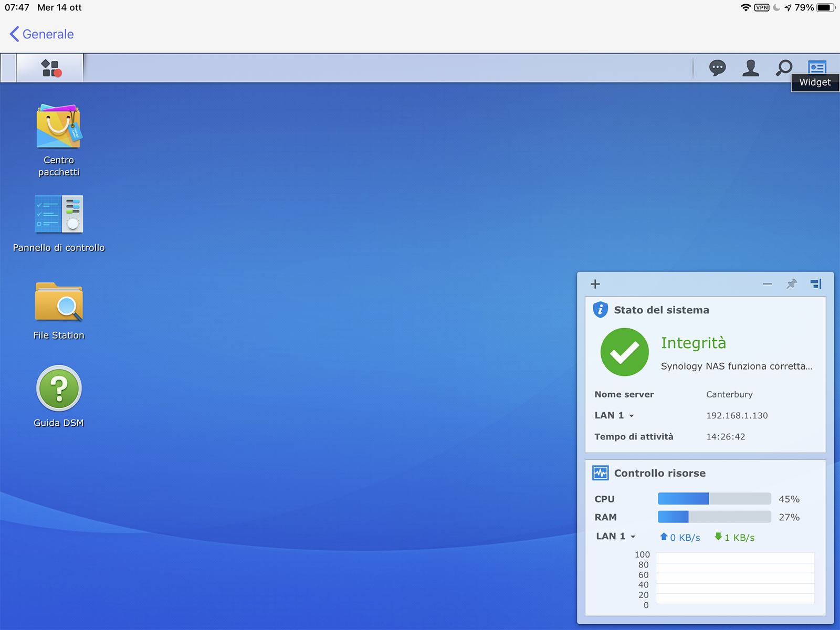Image resolution: width=840 pixels, height=630 pixels.
Task: Click the Stato del sistema shield icon
Action: 600,310
